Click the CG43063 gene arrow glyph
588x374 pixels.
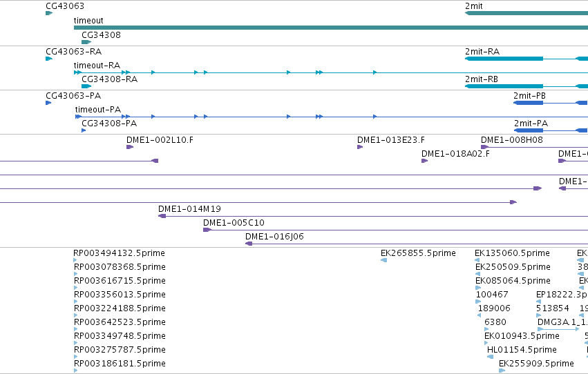coord(49,13)
